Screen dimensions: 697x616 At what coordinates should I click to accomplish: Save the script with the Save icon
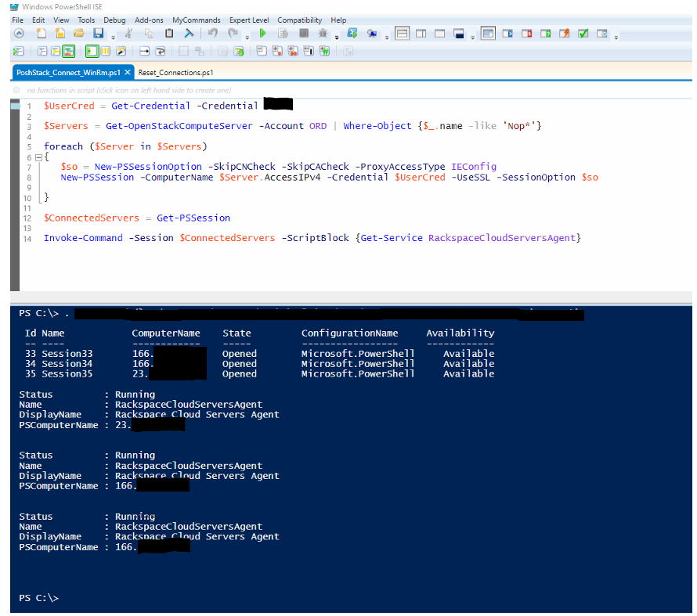[97, 33]
